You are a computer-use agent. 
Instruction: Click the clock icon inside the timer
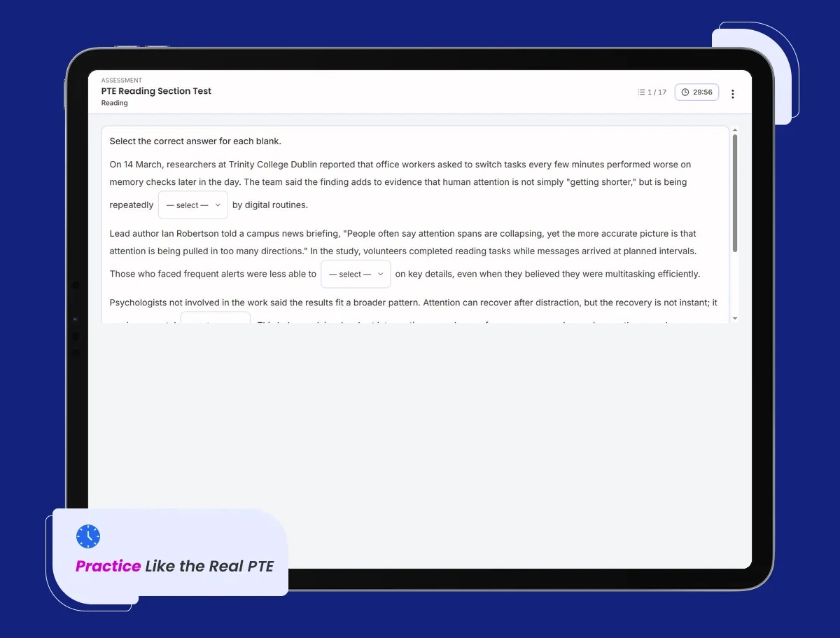point(685,92)
